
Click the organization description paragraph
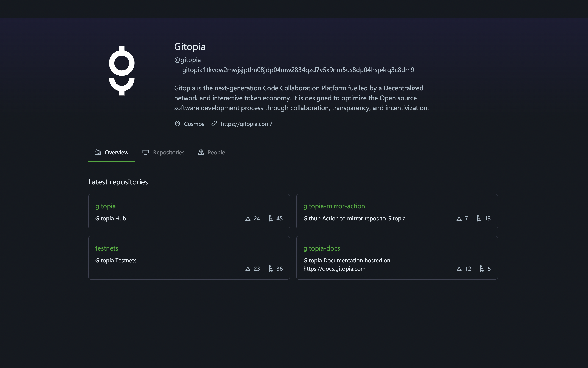[x=301, y=98]
